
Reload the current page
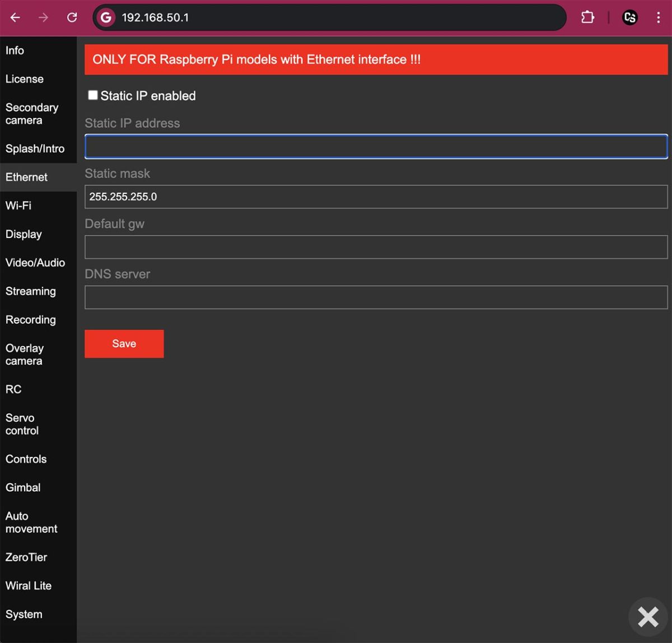72,17
